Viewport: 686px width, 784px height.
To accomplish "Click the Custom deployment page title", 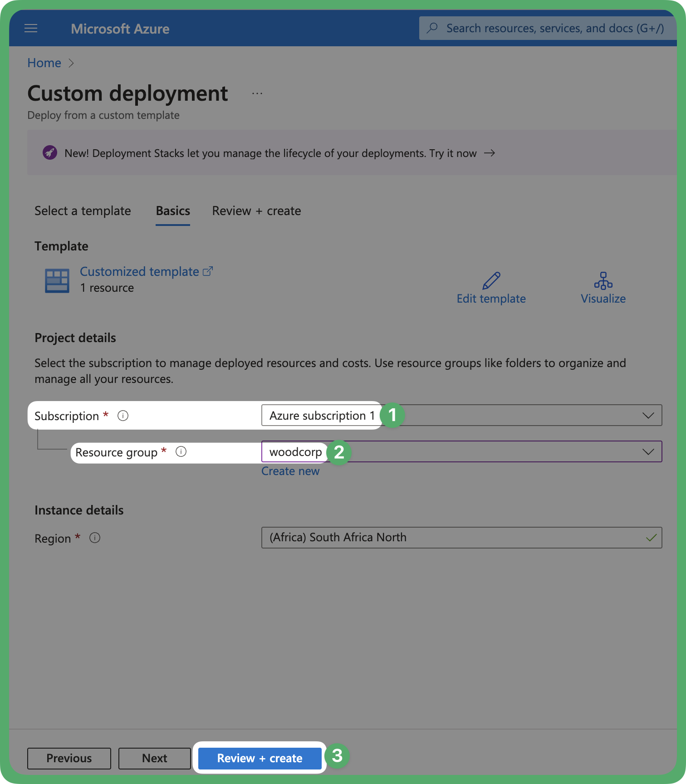I will 127,93.
